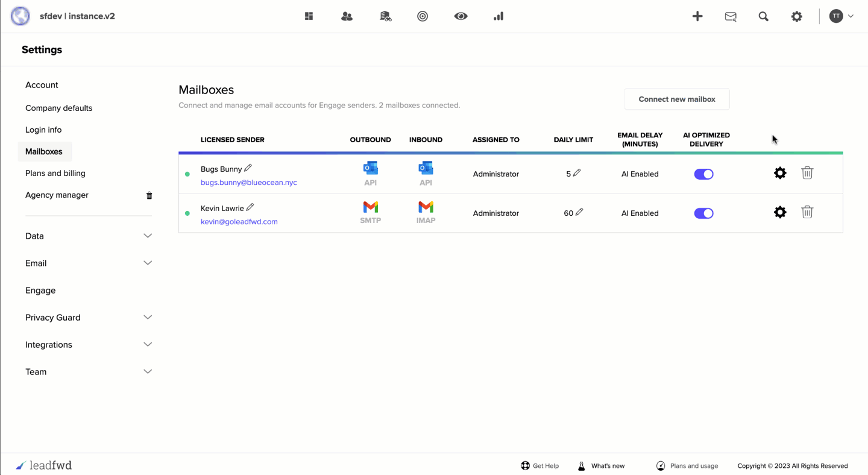Disable AI optimized delivery for Bugs Bunny

[703, 174]
